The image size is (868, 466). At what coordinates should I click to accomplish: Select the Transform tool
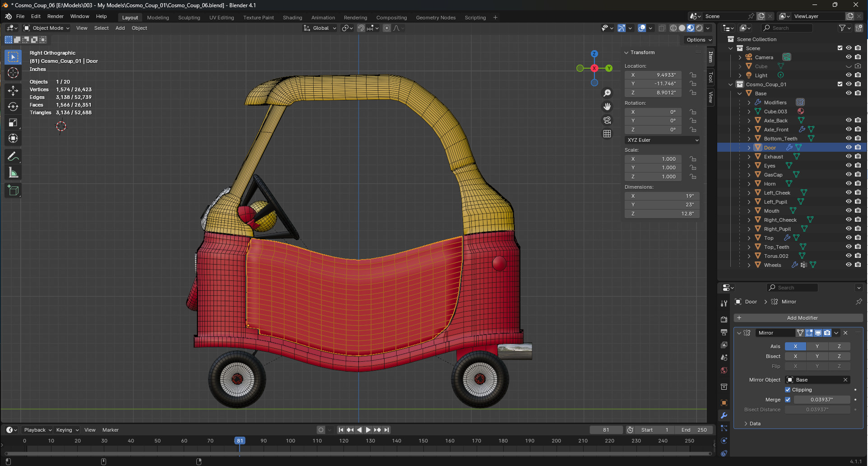tap(13, 138)
